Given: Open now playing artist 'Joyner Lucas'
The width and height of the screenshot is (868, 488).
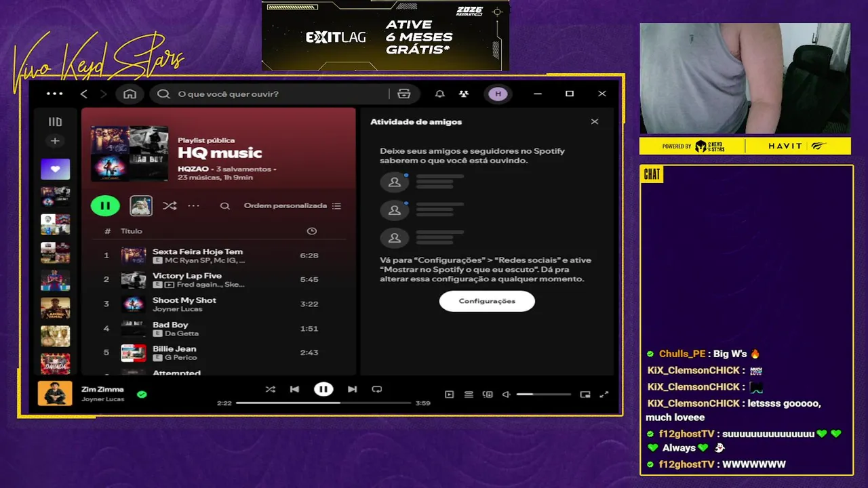Looking at the screenshot, I should tap(102, 399).
